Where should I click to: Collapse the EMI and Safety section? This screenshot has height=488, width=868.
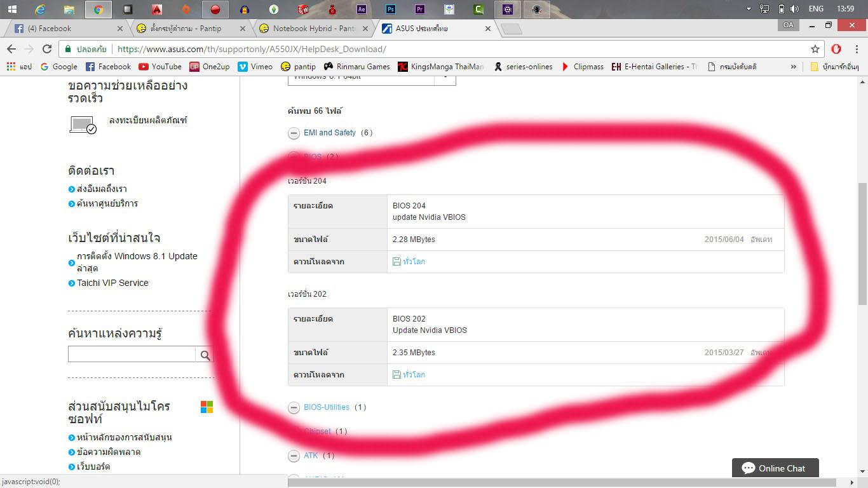pyautogui.click(x=294, y=133)
